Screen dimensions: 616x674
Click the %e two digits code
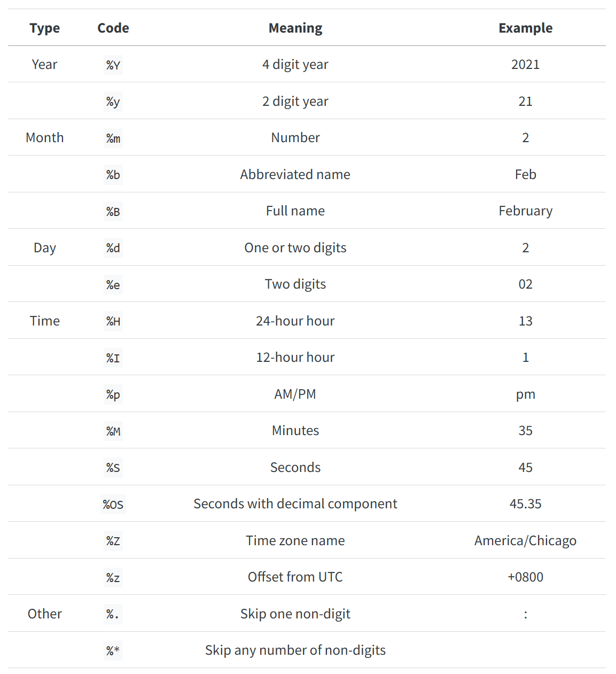[x=113, y=285]
